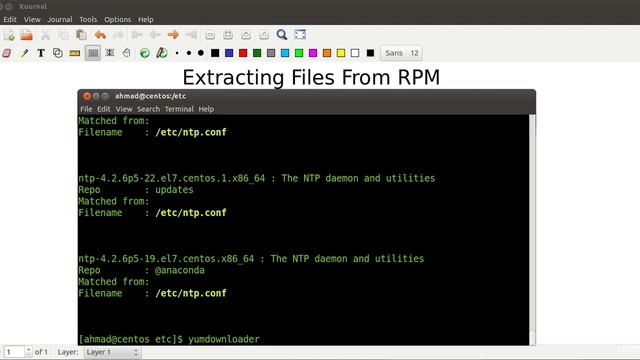Open Xournal's Edit menu
This screenshot has width=640, height=360.
point(10,20)
